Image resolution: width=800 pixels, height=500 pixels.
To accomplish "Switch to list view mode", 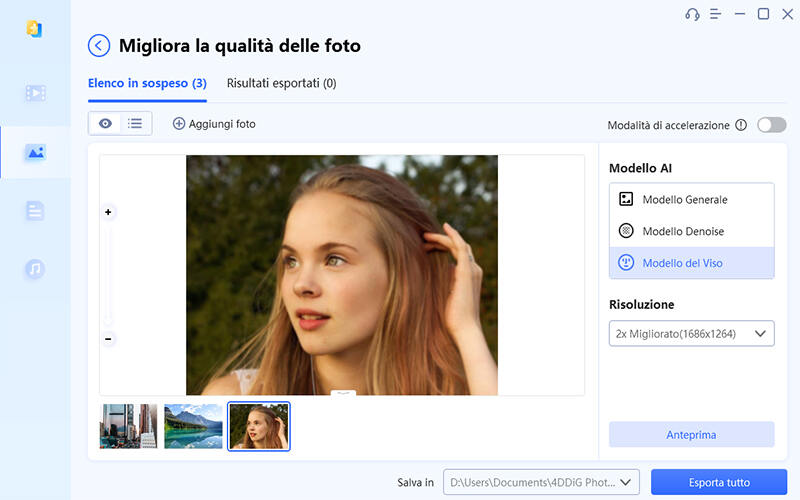I will coord(135,123).
